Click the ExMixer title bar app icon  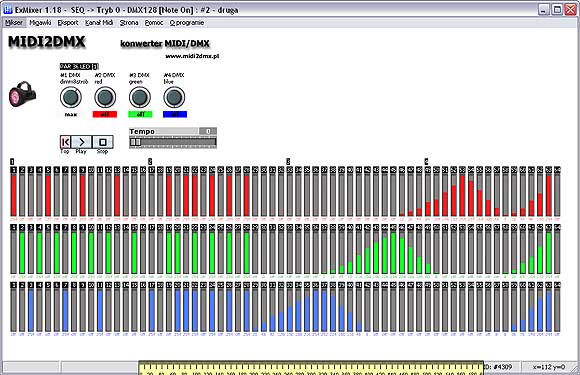click(7, 10)
